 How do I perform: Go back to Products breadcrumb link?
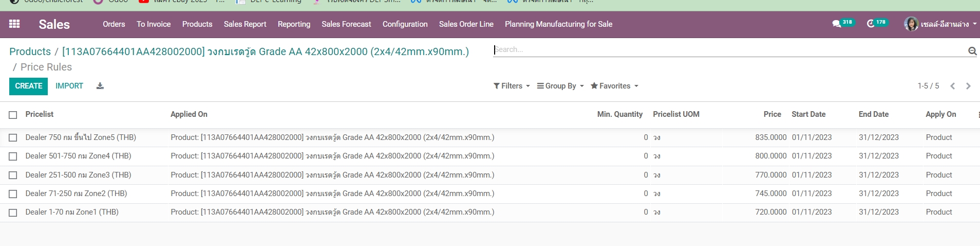point(30,51)
